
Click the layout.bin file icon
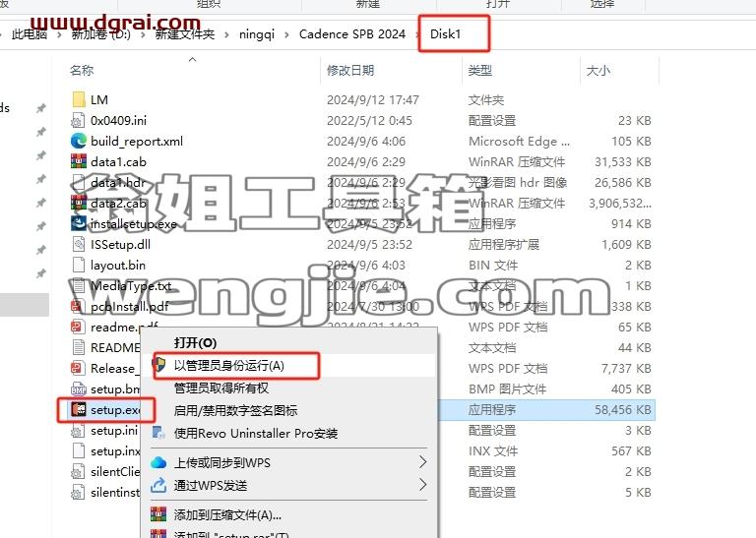point(78,266)
